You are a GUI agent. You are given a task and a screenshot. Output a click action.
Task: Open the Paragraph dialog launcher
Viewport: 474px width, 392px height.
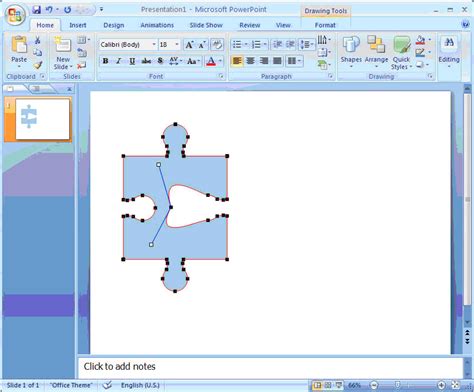330,76
